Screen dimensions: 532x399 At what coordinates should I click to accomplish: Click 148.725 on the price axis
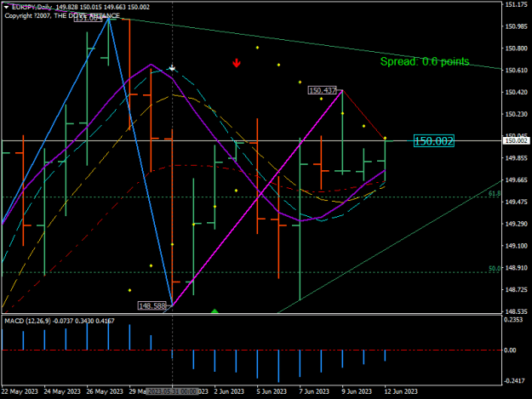(x=516, y=289)
